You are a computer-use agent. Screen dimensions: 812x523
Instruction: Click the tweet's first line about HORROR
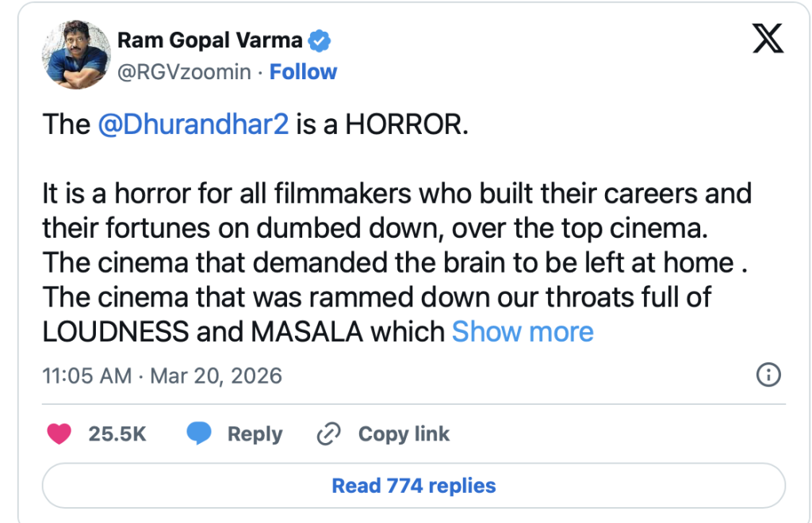click(255, 125)
